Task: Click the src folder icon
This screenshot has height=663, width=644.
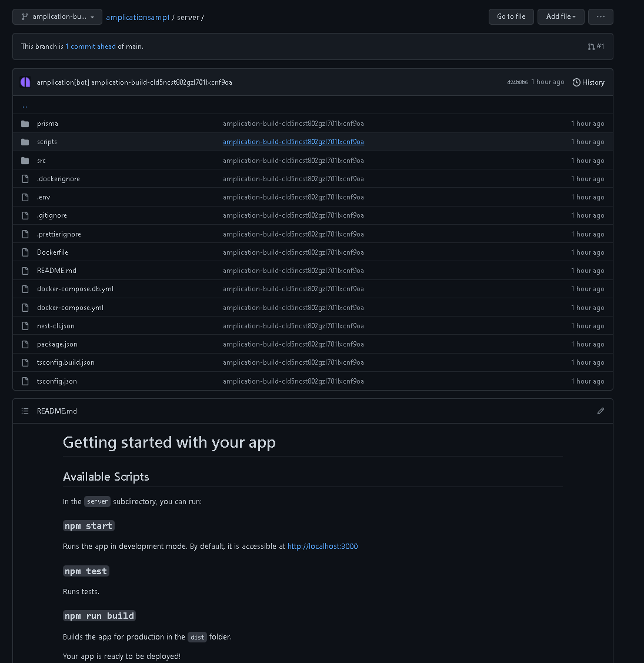Action: 25,161
